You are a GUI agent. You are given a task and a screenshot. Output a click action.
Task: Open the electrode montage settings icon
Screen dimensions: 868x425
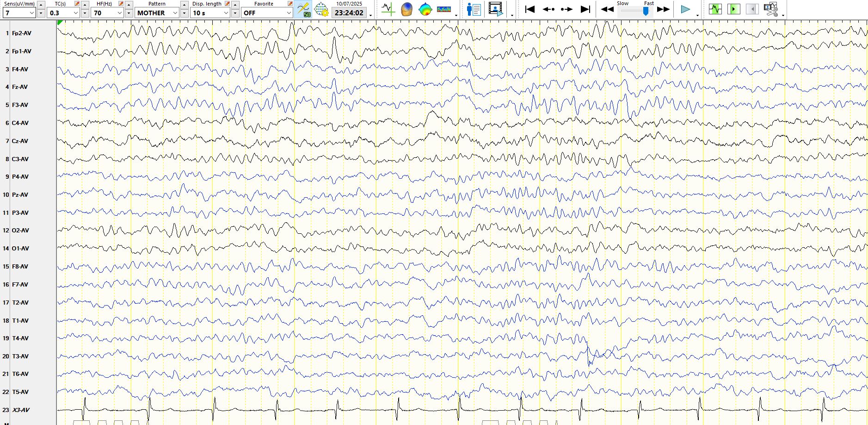pyautogui.click(x=321, y=9)
